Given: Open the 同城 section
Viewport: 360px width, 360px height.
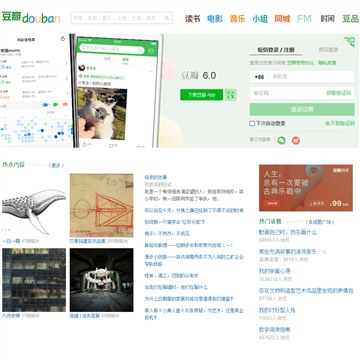Looking at the screenshot, I should (282, 19).
